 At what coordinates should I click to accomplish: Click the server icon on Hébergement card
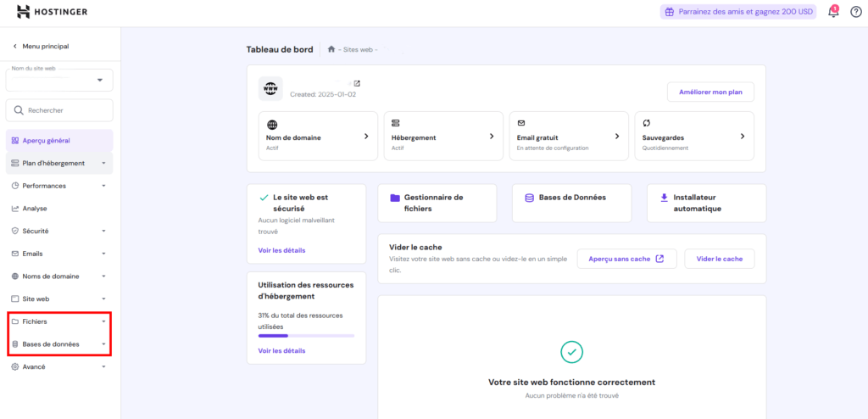pos(396,123)
